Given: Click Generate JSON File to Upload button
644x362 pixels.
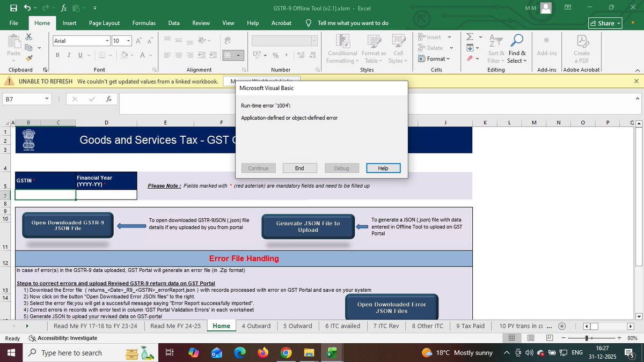Looking at the screenshot, I should (x=308, y=226).
